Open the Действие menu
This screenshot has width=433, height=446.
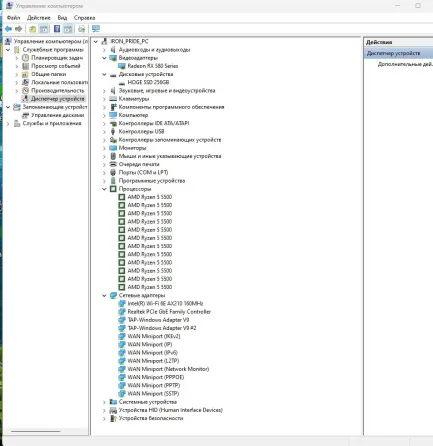pyautogui.click(x=39, y=18)
